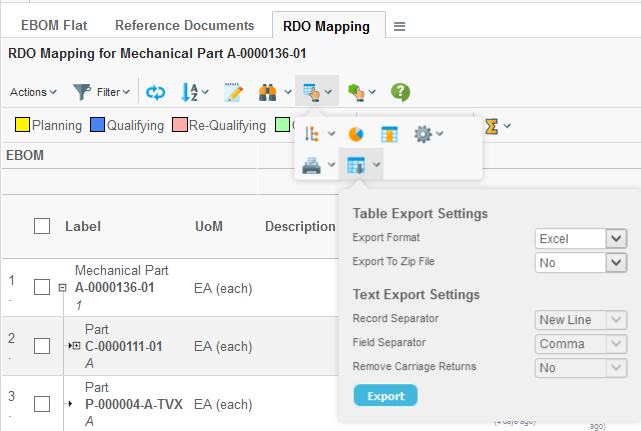The width and height of the screenshot is (641, 431).
Task: Click the Filter funnel icon
Action: coord(82,92)
